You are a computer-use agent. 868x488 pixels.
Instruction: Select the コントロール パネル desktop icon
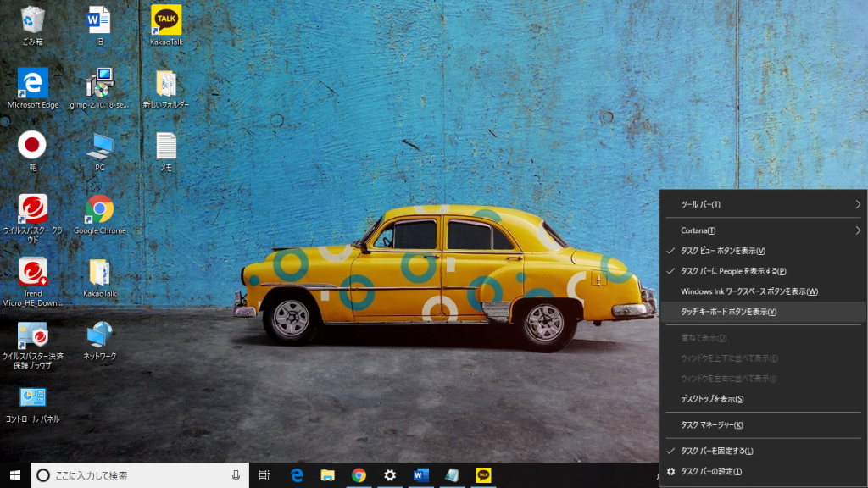[x=32, y=398]
